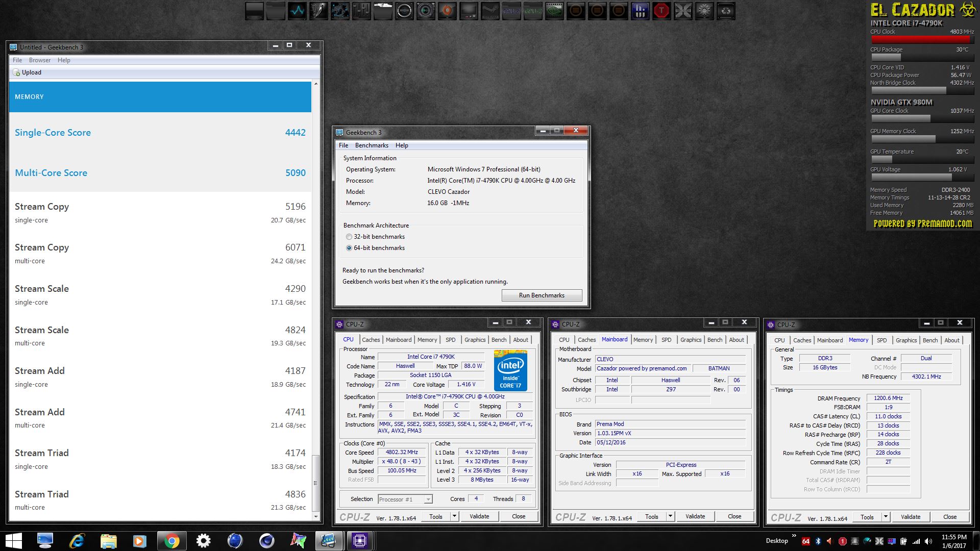Click the Upload icon in Geekbench toolbar
This screenshot has width=980, height=551.
pyautogui.click(x=16, y=72)
